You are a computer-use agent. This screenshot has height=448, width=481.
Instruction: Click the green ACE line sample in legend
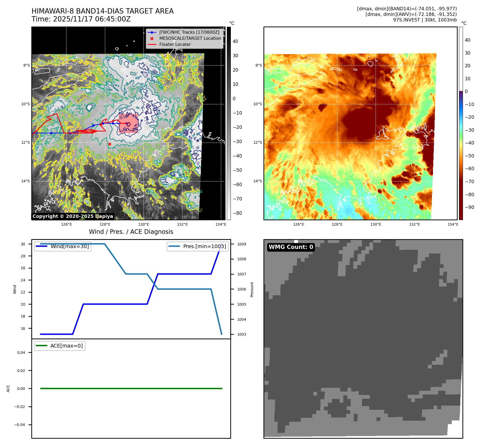(x=41, y=346)
